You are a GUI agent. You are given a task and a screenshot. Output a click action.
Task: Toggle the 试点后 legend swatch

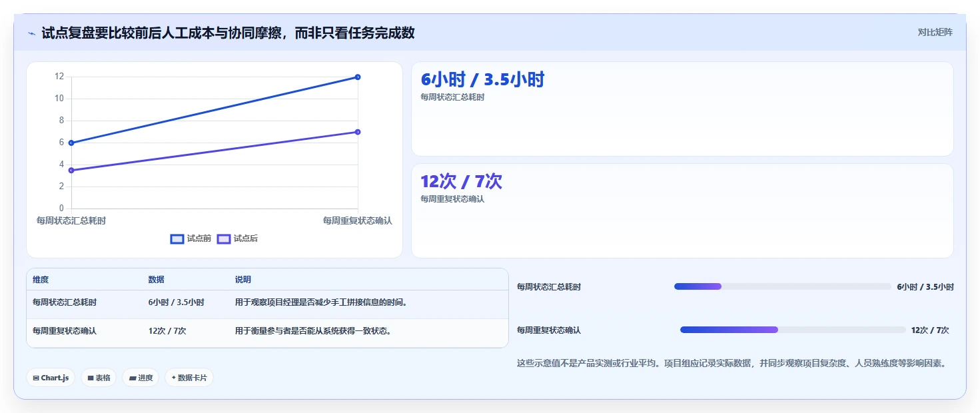coord(224,238)
